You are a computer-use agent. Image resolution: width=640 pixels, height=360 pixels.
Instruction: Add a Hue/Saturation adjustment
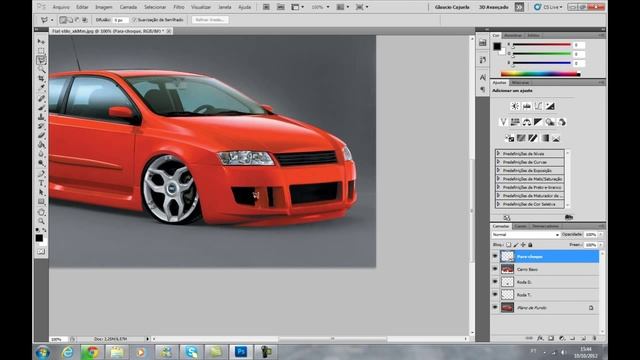[x=515, y=122]
